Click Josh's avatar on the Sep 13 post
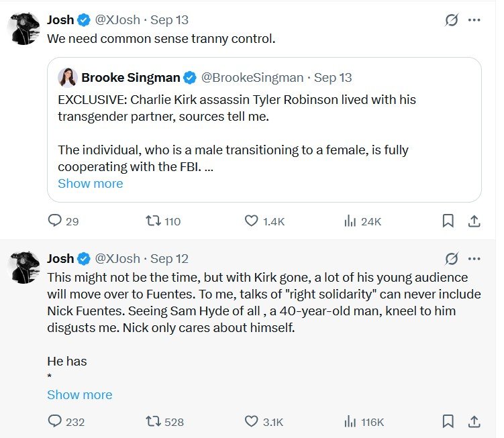504x438 pixels. (x=23, y=28)
